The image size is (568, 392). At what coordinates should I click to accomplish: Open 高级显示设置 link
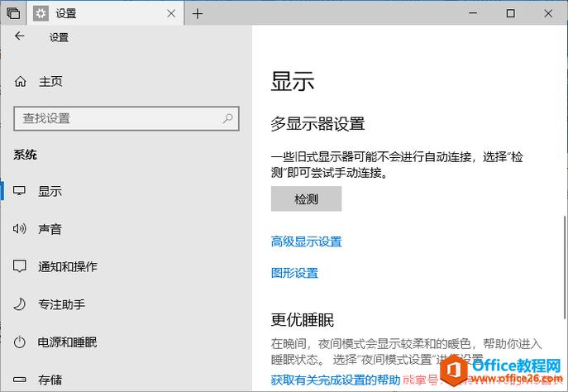click(306, 241)
